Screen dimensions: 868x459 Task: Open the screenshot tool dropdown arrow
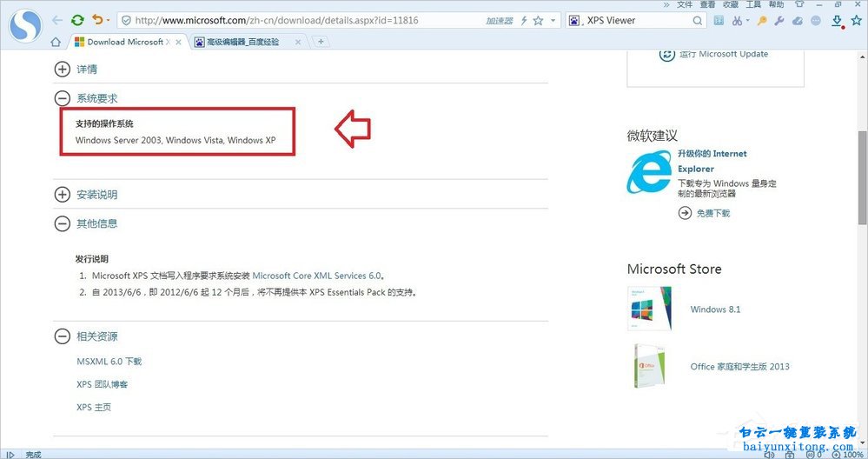click(x=747, y=21)
